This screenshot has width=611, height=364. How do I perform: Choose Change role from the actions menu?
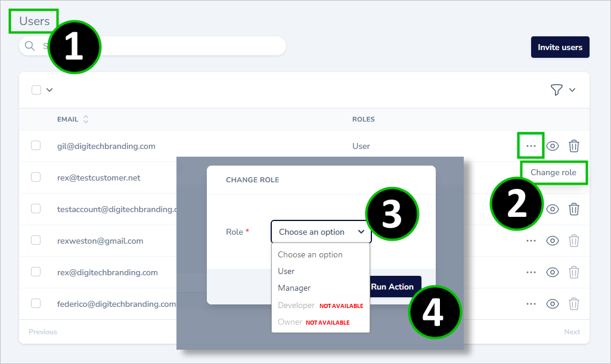pos(553,172)
